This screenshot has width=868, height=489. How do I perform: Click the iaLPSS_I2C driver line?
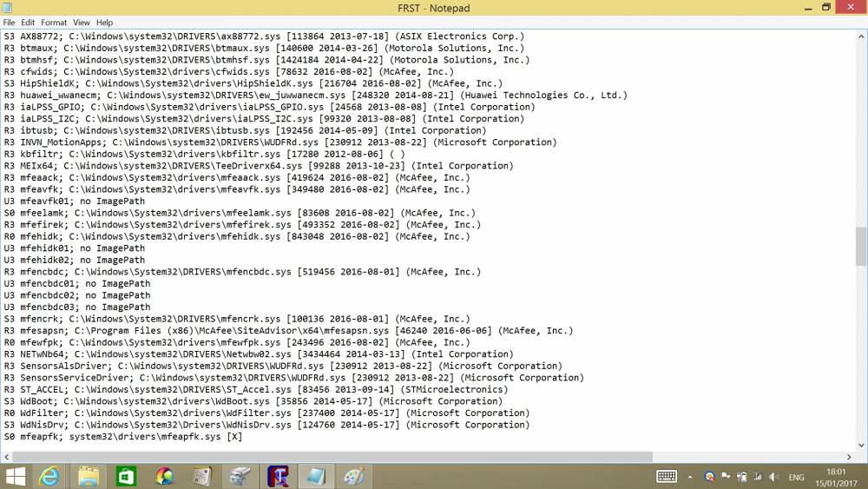[264, 118]
